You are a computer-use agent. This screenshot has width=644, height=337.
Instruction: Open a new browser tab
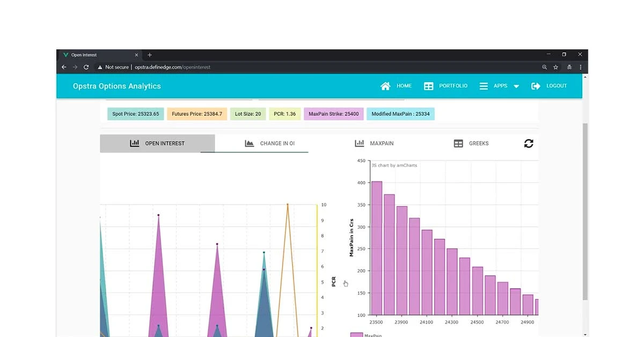click(x=150, y=55)
